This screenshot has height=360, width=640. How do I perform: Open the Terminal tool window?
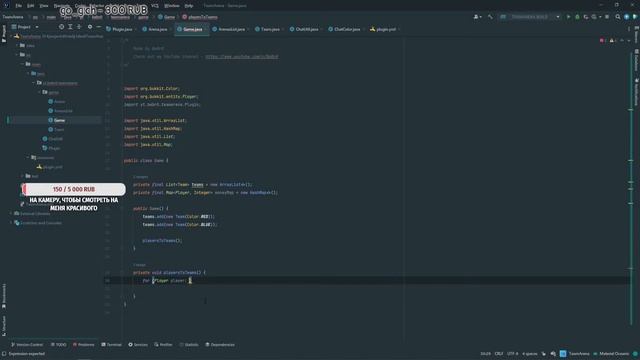coord(111,345)
